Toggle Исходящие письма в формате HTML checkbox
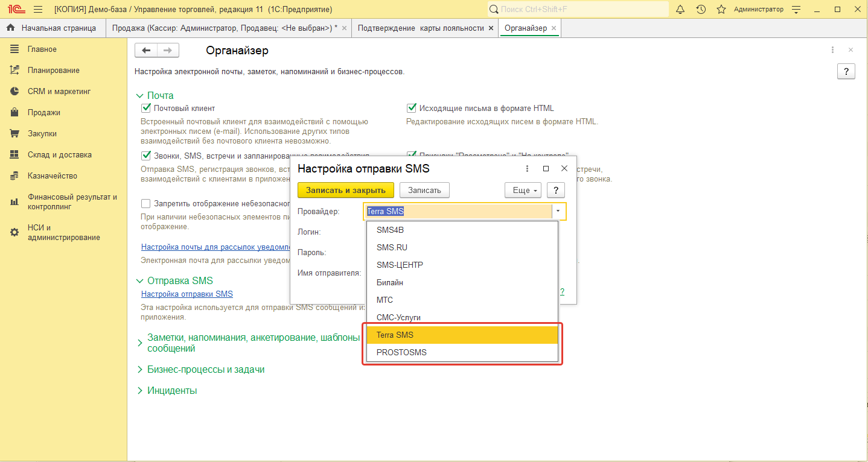 [x=412, y=108]
